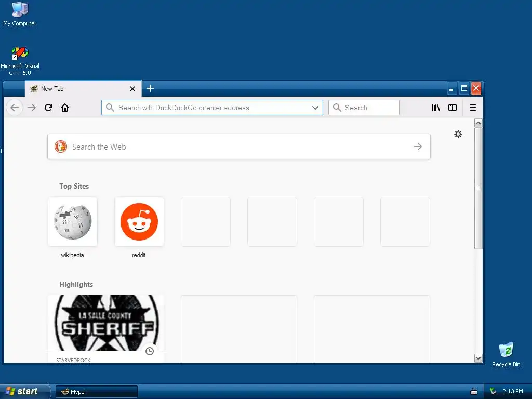Switch to the New Tab tab
This screenshot has height=399, width=532.
[83, 89]
